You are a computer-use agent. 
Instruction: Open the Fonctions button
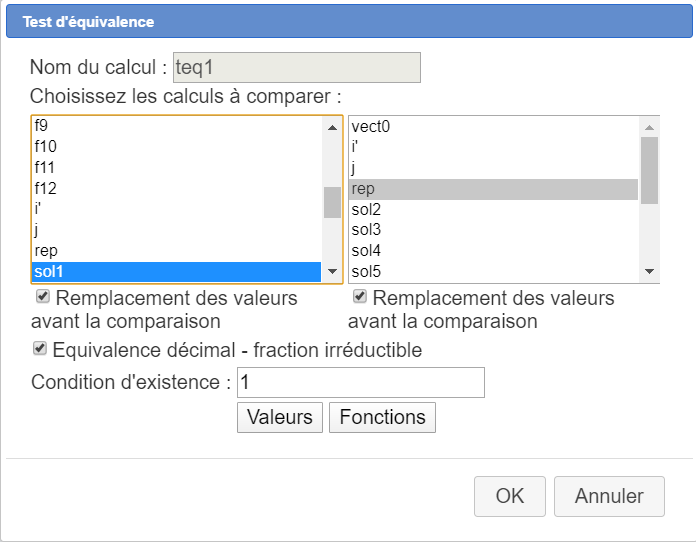coord(382,417)
